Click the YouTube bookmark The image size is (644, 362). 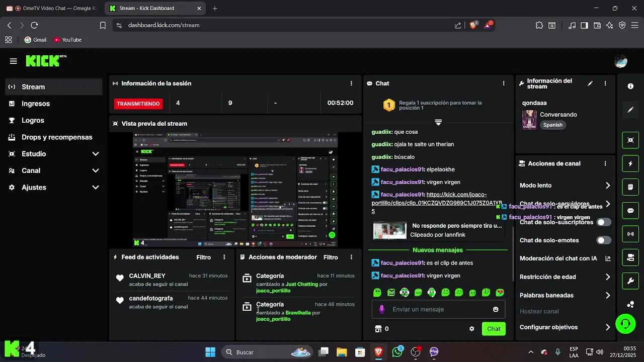[67, 40]
